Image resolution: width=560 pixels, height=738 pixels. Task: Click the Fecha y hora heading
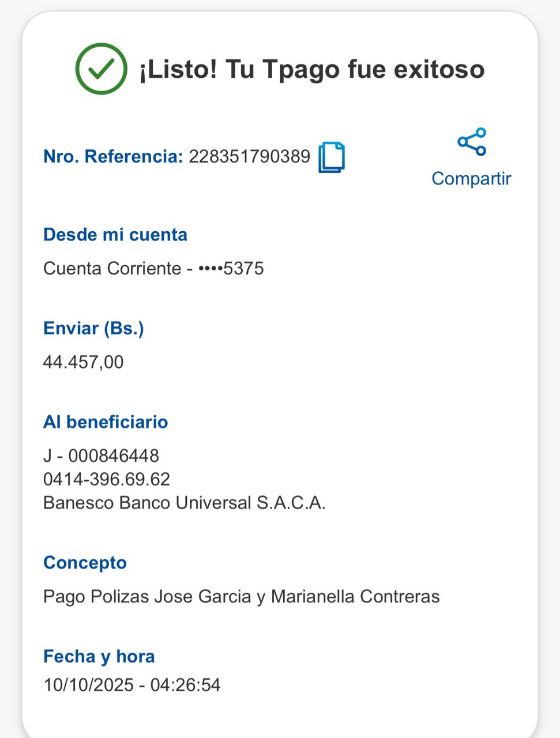99,656
